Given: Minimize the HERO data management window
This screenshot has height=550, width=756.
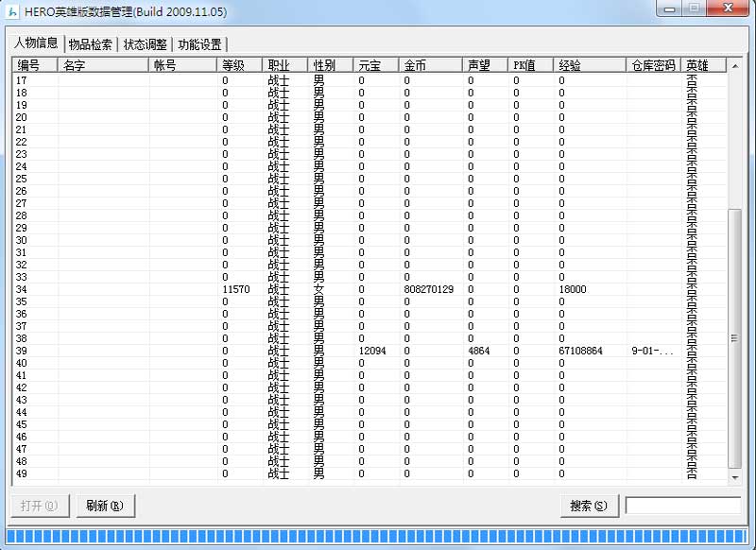Looking at the screenshot, I should [x=671, y=9].
